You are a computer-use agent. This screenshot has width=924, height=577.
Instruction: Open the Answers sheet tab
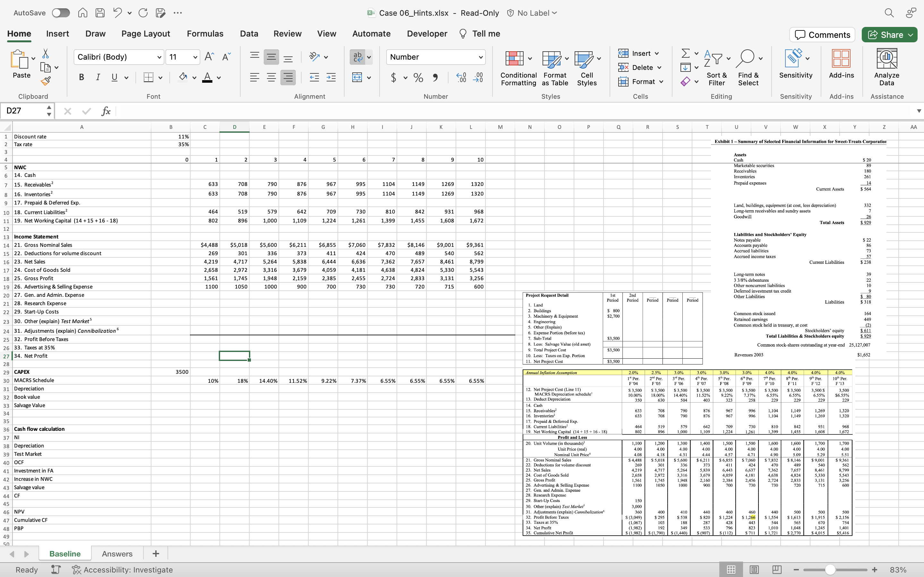[x=117, y=553]
